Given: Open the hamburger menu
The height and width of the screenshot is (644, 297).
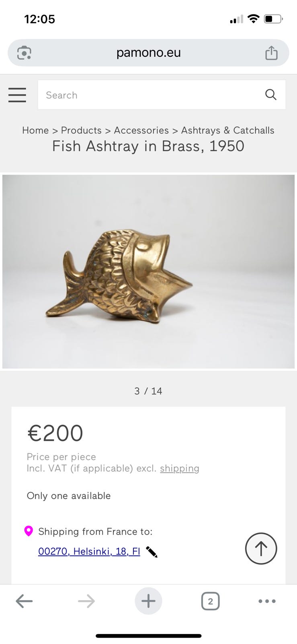Looking at the screenshot, I should click(17, 95).
